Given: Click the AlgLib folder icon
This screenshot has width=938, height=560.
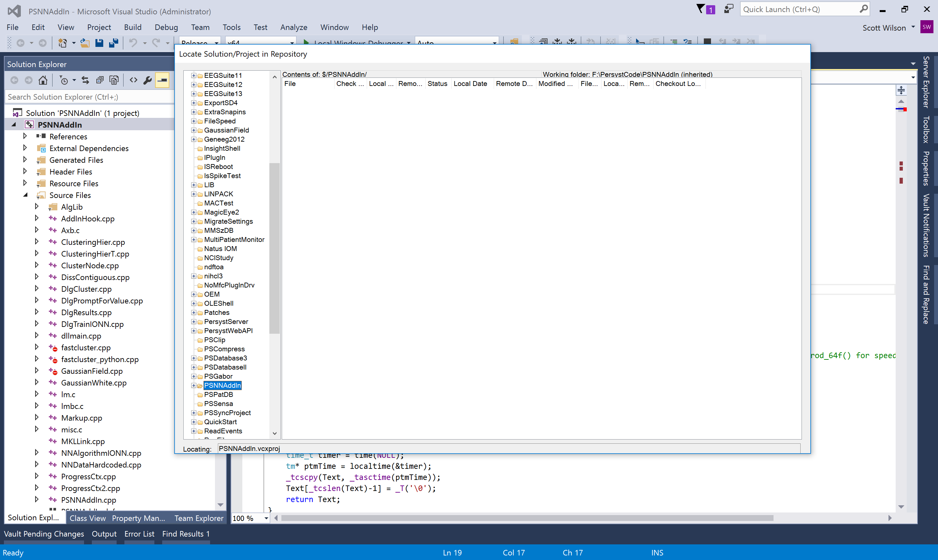Looking at the screenshot, I should pos(53,207).
